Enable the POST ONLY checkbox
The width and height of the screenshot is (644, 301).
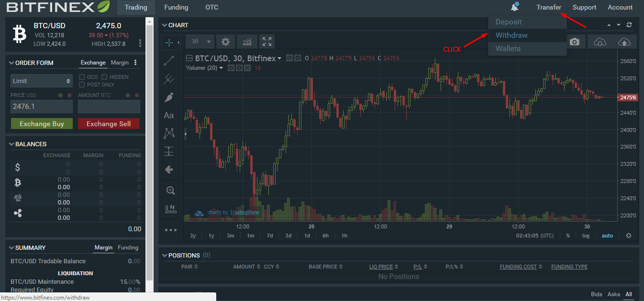coord(82,85)
